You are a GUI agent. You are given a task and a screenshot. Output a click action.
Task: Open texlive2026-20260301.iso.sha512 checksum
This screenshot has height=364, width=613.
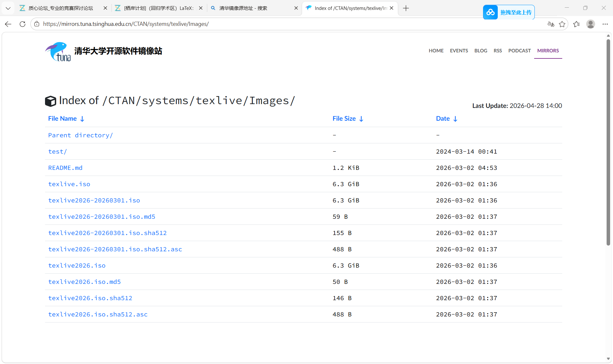[107, 233]
